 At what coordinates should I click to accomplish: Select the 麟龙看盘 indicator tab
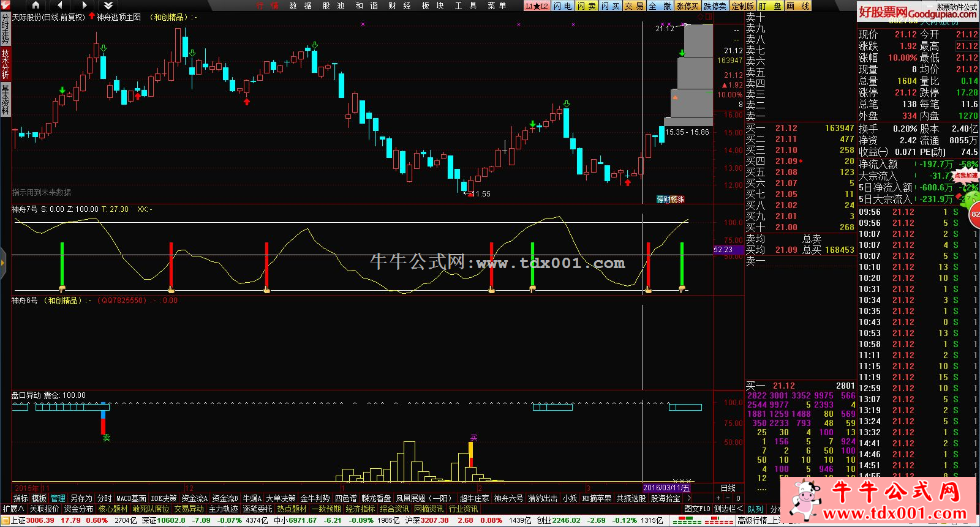[376, 498]
